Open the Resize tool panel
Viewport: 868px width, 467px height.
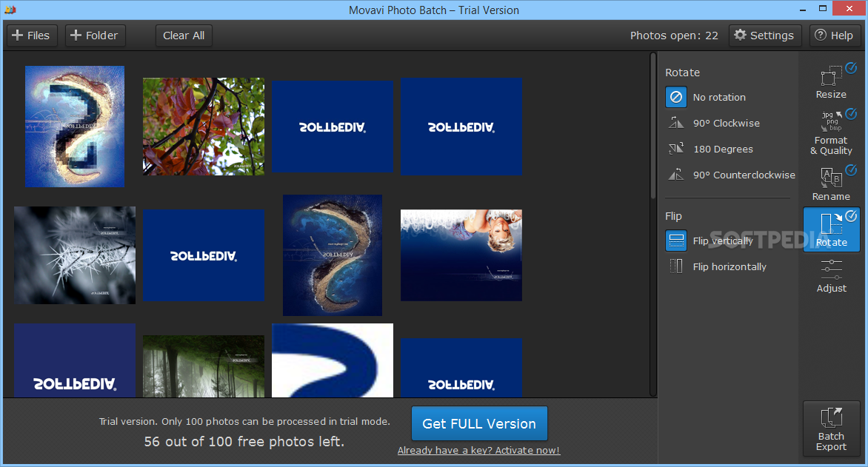click(830, 82)
